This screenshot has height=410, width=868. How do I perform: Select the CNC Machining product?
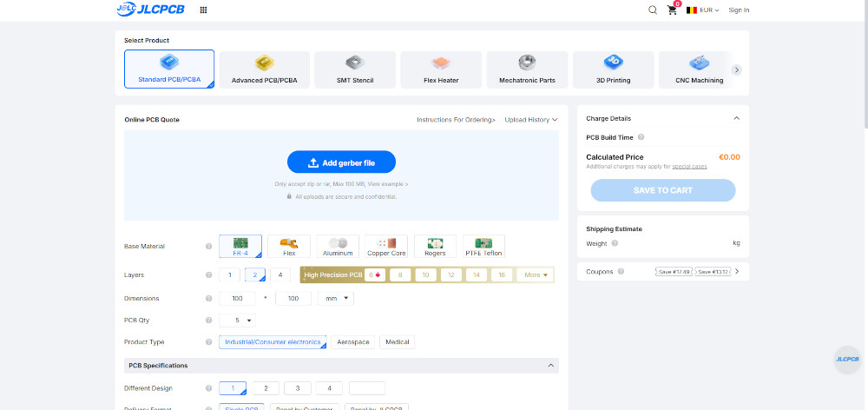pyautogui.click(x=699, y=69)
